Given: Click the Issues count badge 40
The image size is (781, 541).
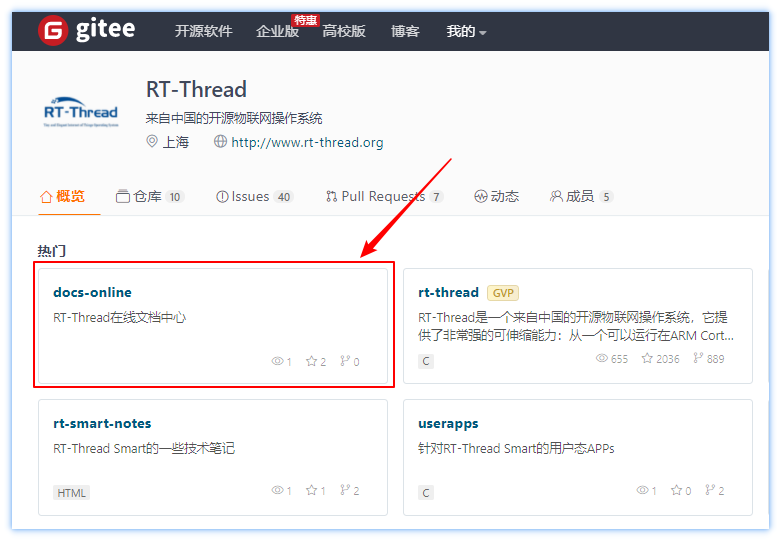Looking at the screenshot, I should click(x=284, y=197).
